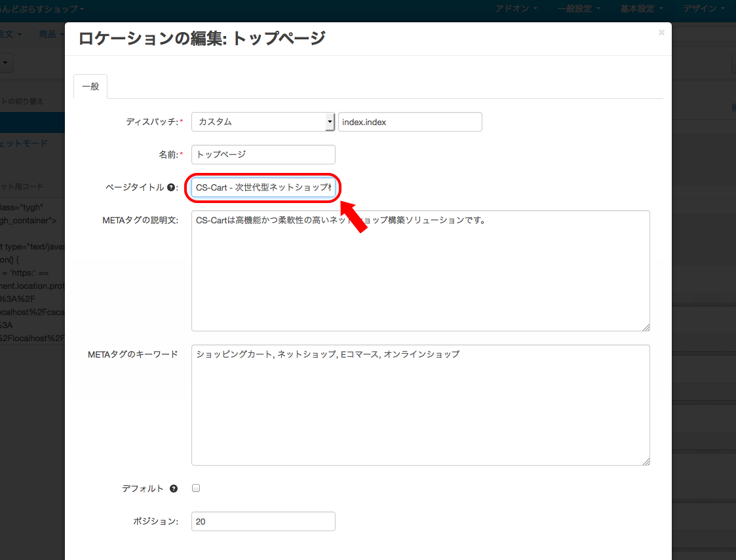Click the METAタグのキーワード textarea resize handle
The width and height of the screenshot is (736, 560).
point(646,462)
